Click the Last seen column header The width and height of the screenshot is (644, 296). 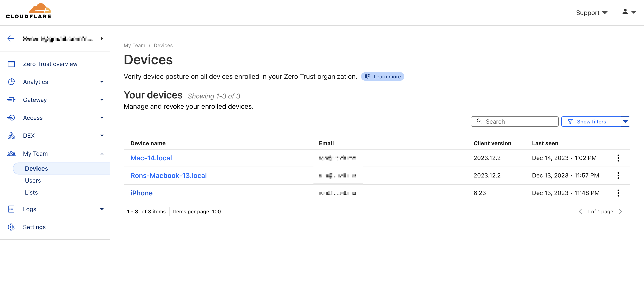[x=545, y=143]
